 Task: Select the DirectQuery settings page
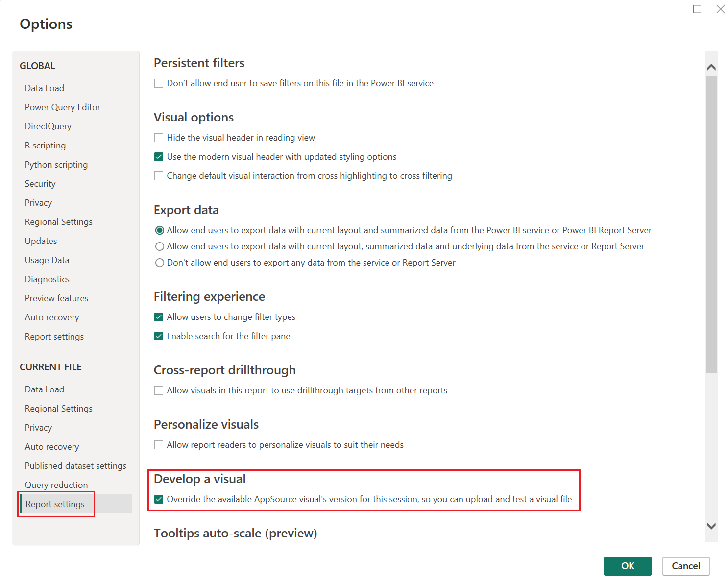48,126
